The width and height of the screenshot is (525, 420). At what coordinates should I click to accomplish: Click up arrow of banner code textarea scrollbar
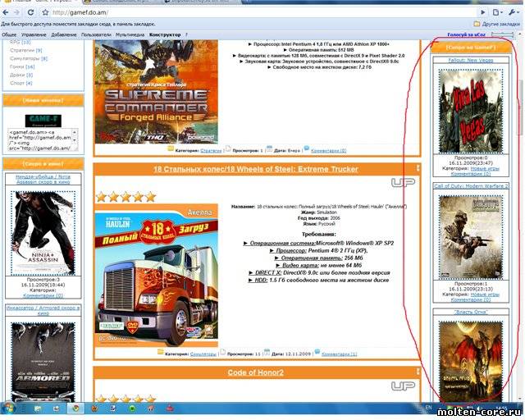[75, 132]
